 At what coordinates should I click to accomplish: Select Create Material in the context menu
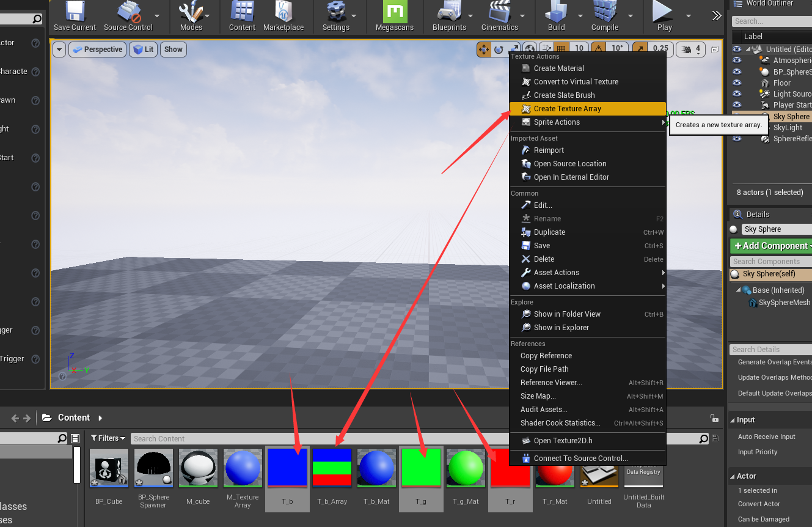[587, 68]
